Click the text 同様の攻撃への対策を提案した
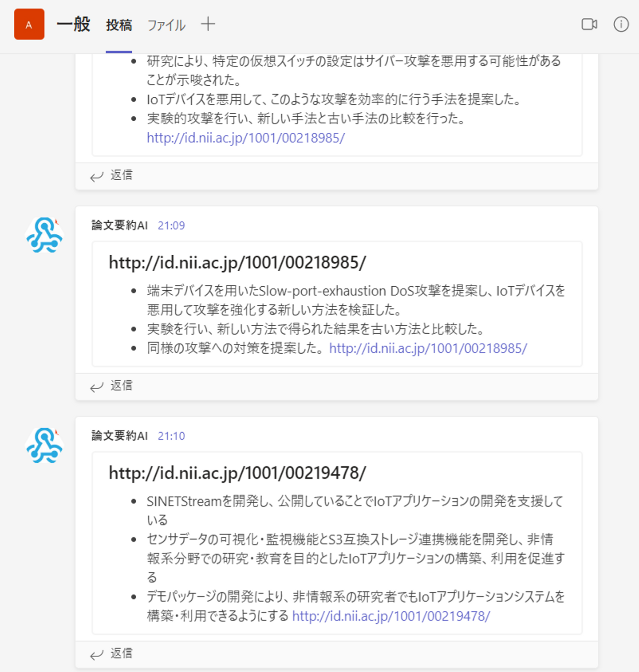The image size is (639, 672). pos(235,348)
